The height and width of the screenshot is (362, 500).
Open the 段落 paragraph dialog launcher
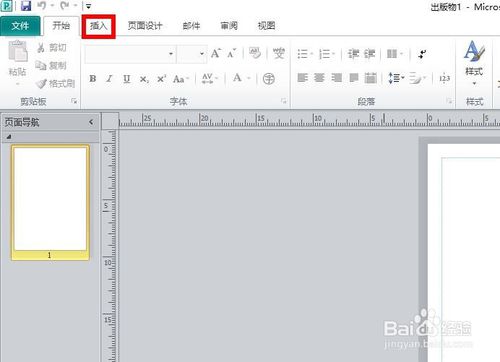(449, 101)
